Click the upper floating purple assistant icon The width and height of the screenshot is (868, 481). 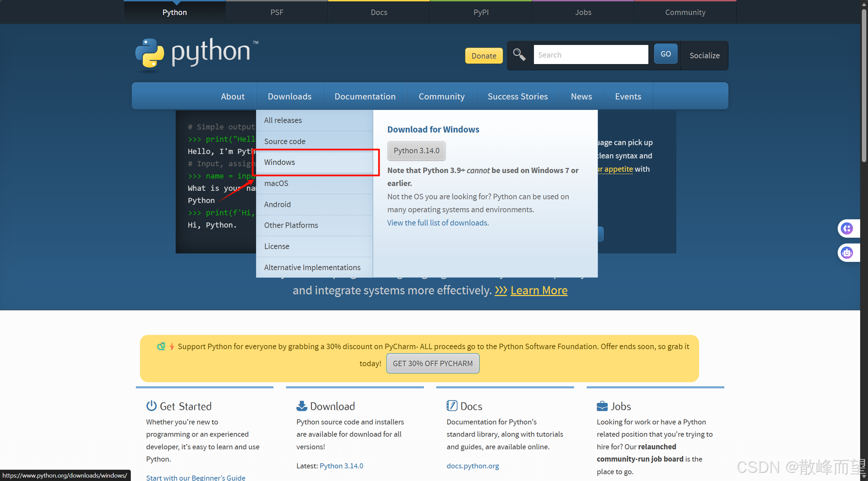(847, 228)
